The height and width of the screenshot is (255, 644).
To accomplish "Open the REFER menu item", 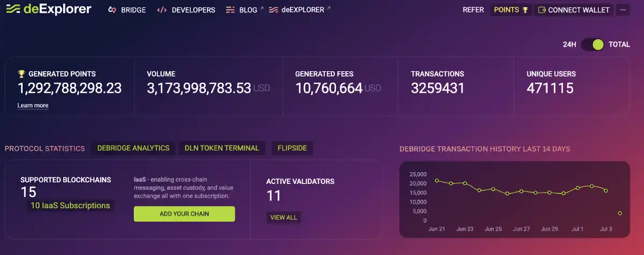I will [x=473, y=10].
